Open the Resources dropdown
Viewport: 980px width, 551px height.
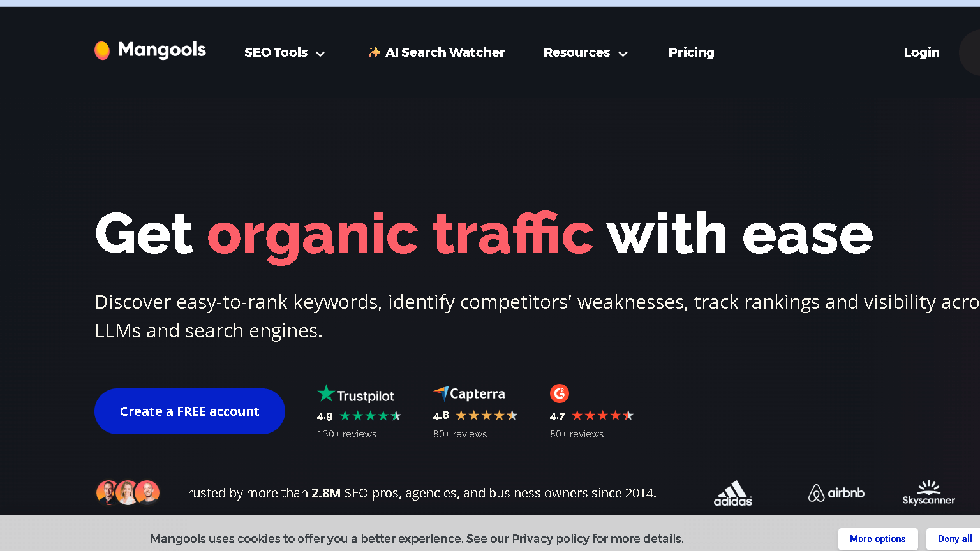click(576, 52)
